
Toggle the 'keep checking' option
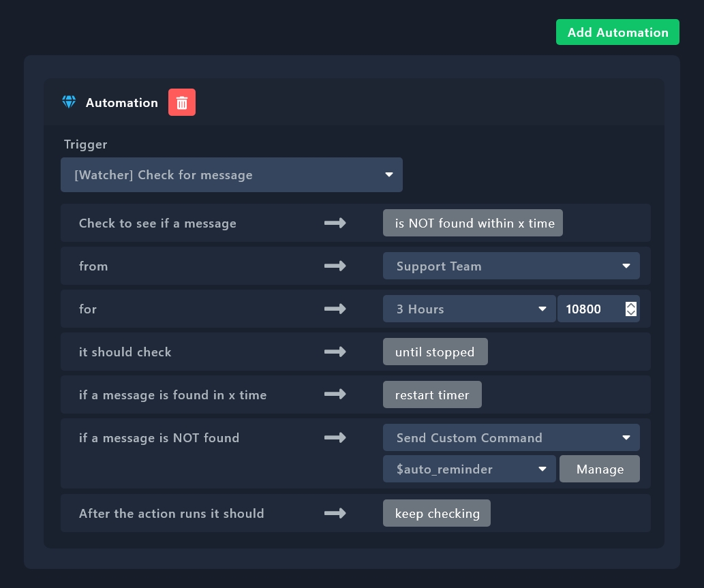click(x=436, y=513)
